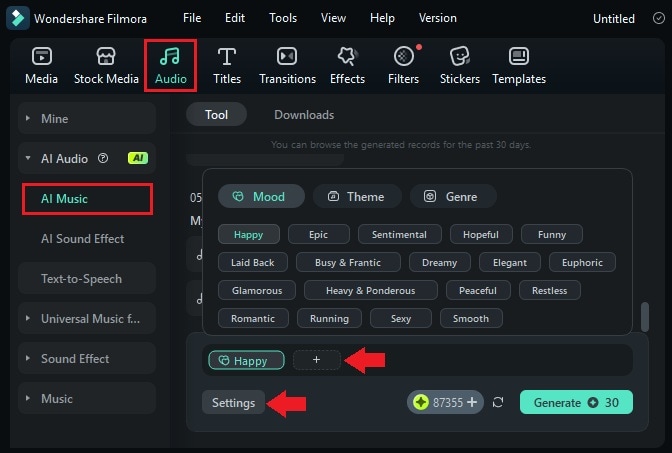
Task: Toggle the Elegant mood tag
Action: pos(510,262)
